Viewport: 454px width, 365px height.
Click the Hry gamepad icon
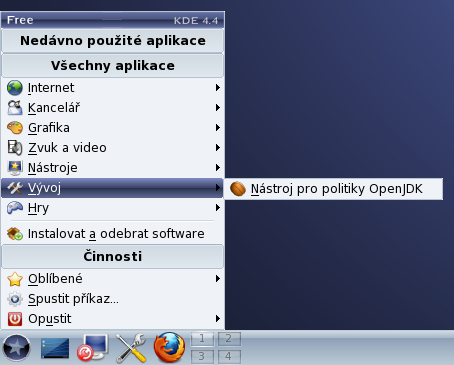pyautogui.click(x=15, y=208)
